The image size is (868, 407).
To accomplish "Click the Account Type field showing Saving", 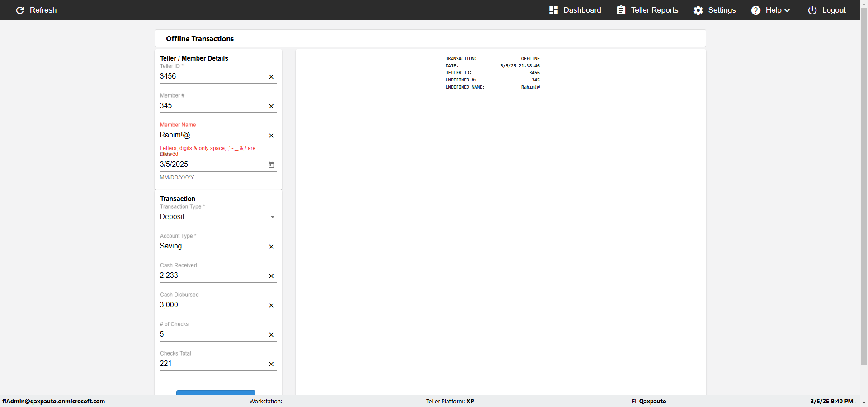I will coord(212,246).
